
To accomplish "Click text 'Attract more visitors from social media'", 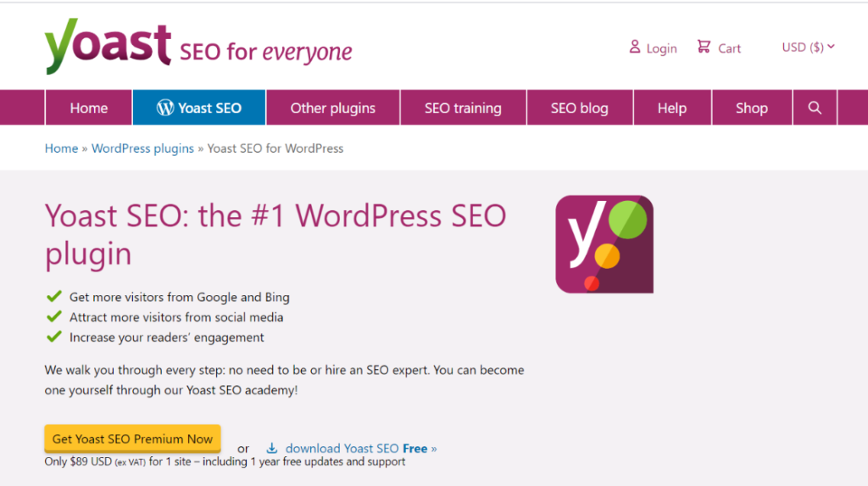I will tap(176, 317).
